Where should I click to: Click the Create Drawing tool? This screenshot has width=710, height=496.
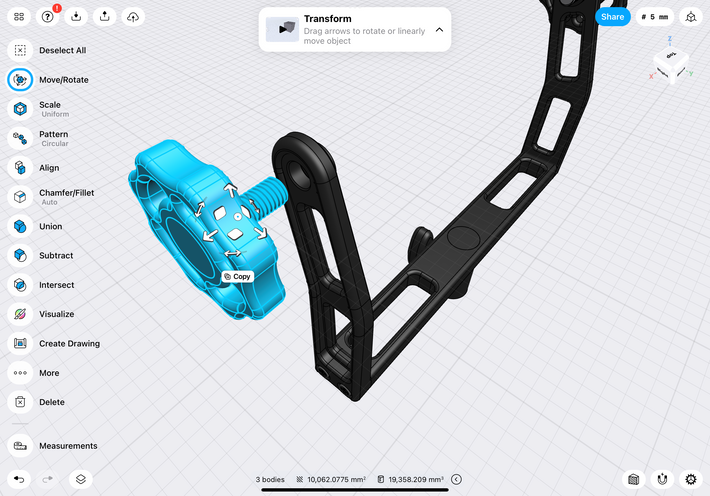pyautogui.click(x=20, y=343)
